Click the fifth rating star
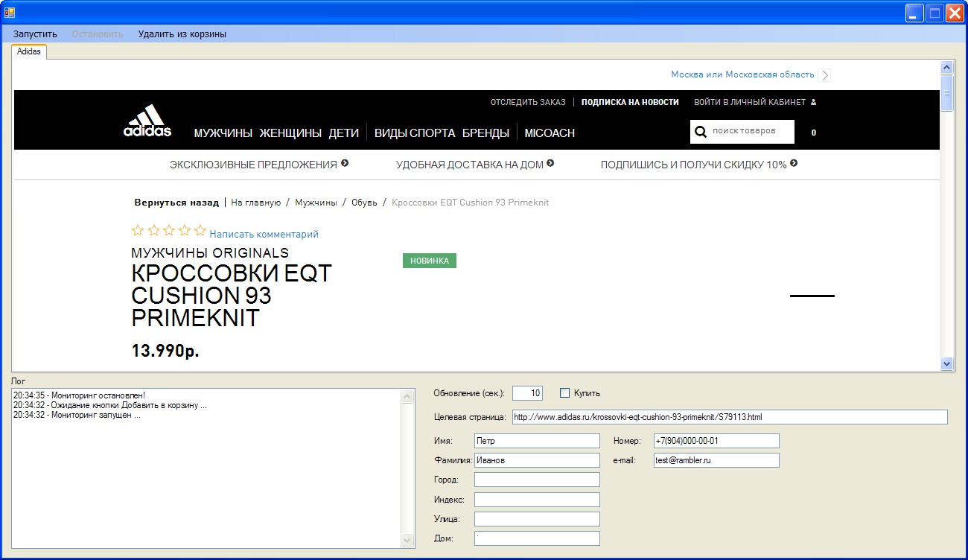Screen dimensions: 968x560 [200, 230]
